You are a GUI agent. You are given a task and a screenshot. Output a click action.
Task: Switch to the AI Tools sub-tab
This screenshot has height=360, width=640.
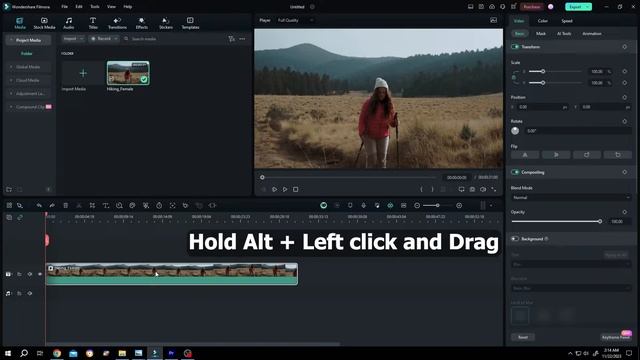564,33
